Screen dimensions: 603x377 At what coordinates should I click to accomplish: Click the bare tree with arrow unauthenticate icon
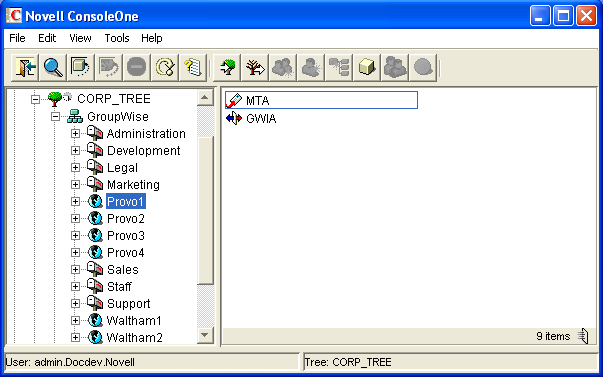click(x=255, y=67)
